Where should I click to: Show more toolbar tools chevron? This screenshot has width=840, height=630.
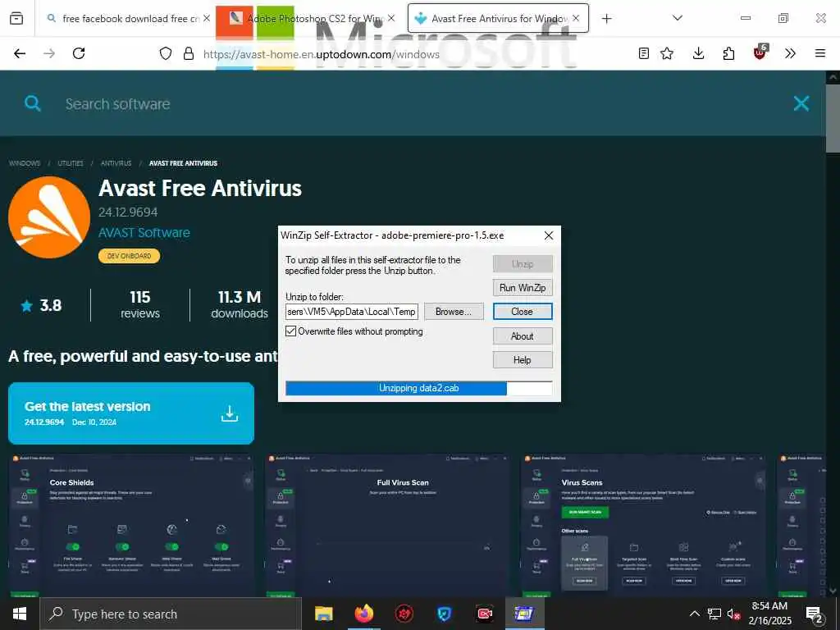790,53
